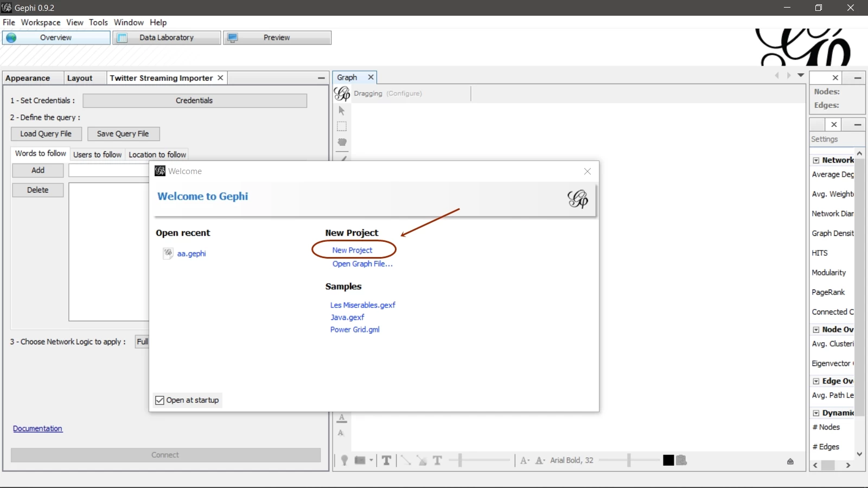
Task: Click the label attributes configuration icon
Action: (x=682, y=460)
